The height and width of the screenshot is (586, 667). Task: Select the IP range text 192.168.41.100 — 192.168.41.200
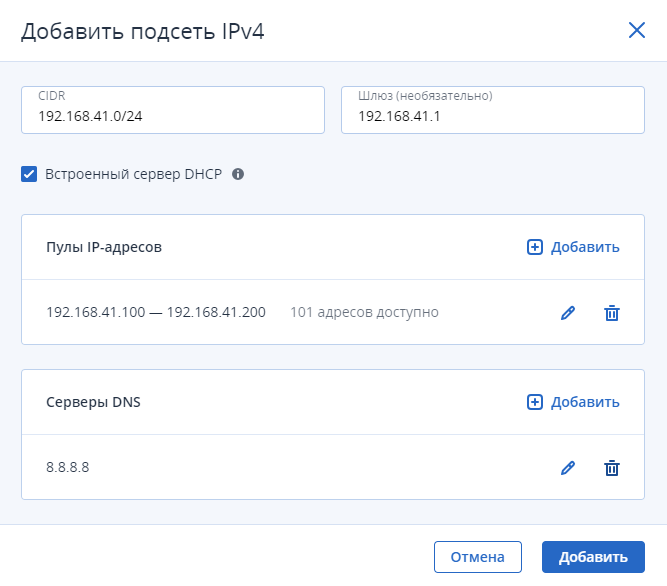point(156,312)
